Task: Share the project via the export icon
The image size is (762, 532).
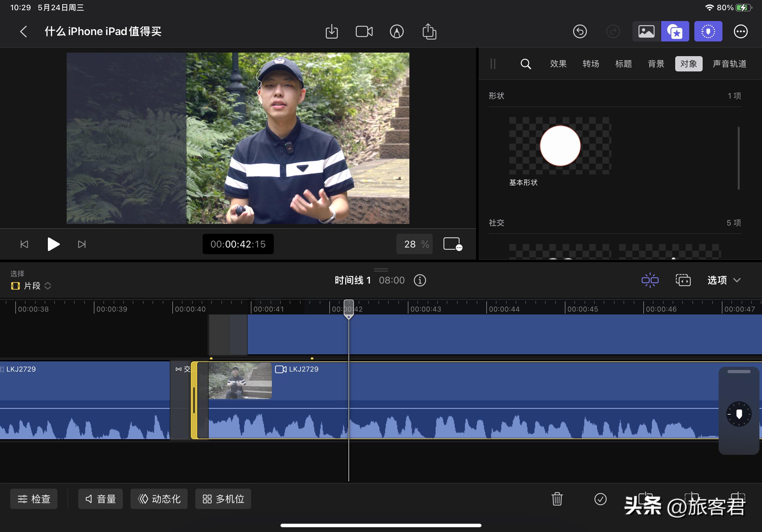Action: (429, 31)
